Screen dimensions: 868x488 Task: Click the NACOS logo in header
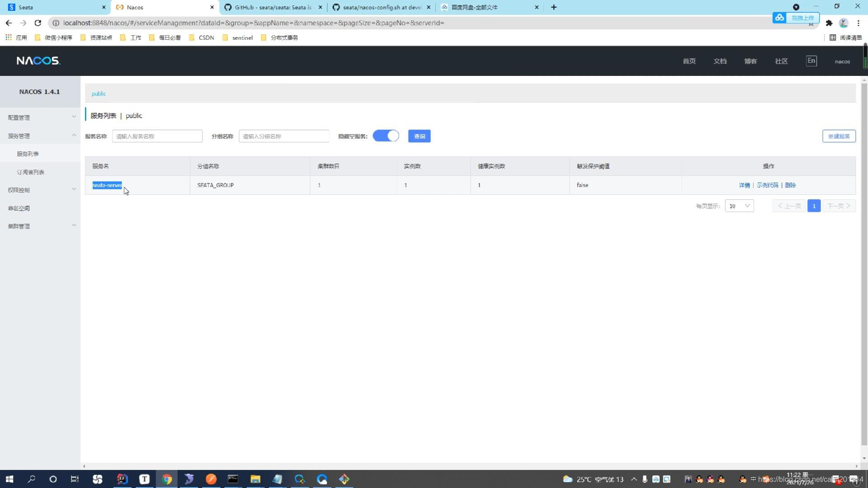point(38,61)
